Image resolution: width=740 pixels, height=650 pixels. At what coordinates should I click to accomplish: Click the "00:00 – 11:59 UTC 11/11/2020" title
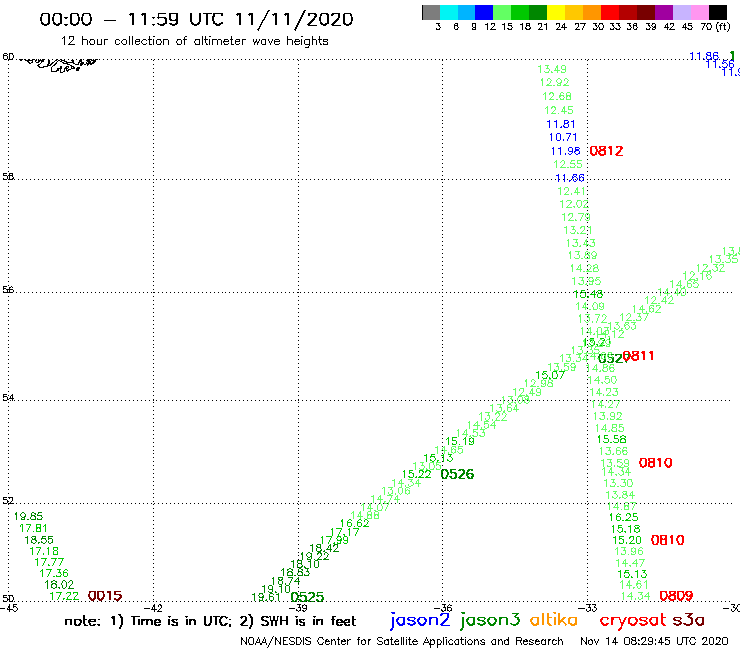[196, 19]
